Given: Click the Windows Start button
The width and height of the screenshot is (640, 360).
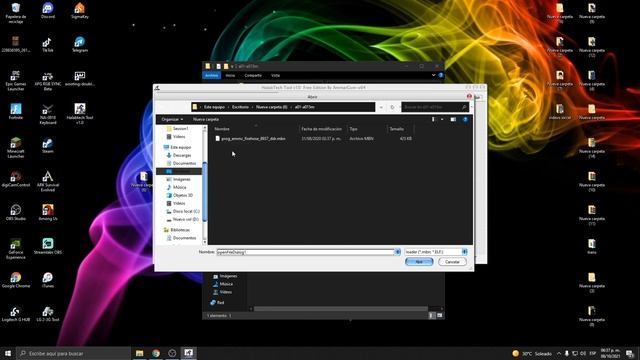Looking at the screenshot, I should point(8,353).
